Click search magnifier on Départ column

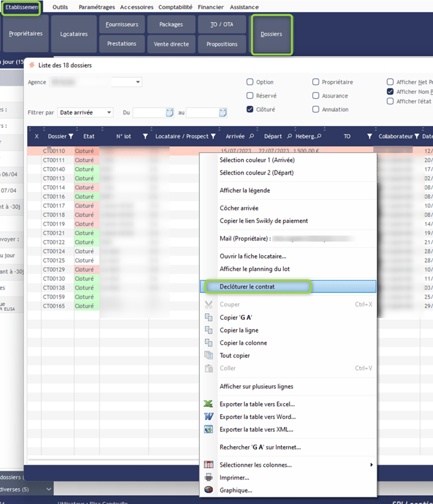click(x=289, y=136)
